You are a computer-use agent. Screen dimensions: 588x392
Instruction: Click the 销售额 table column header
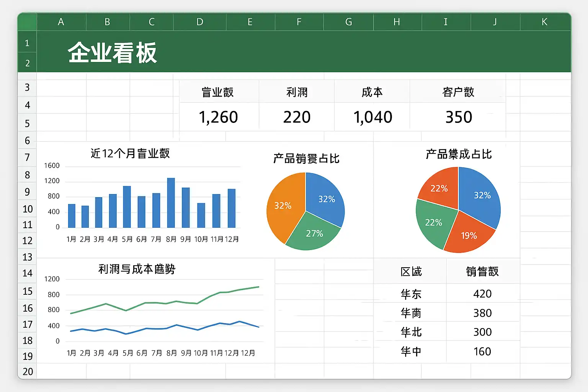[x=482, y=272]
